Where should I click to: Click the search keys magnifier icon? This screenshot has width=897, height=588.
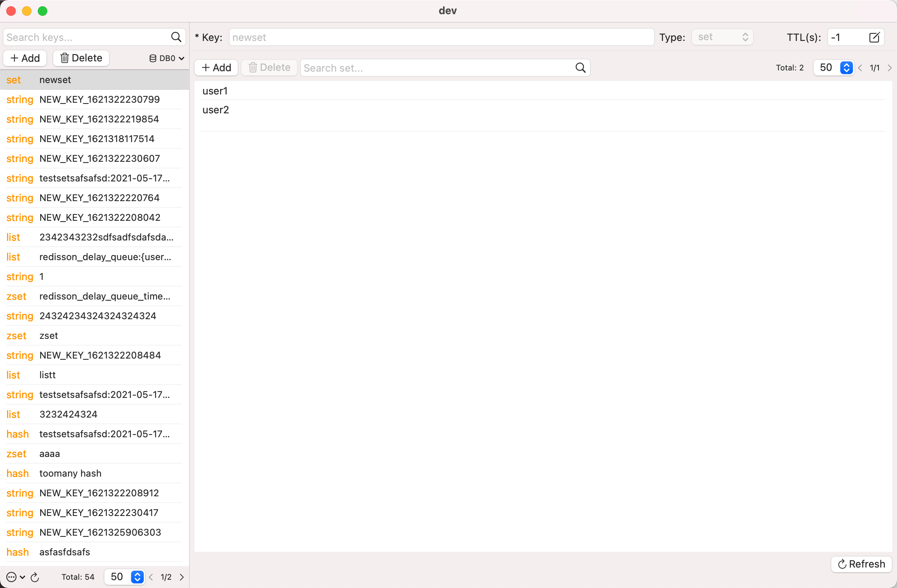(176, 37)
